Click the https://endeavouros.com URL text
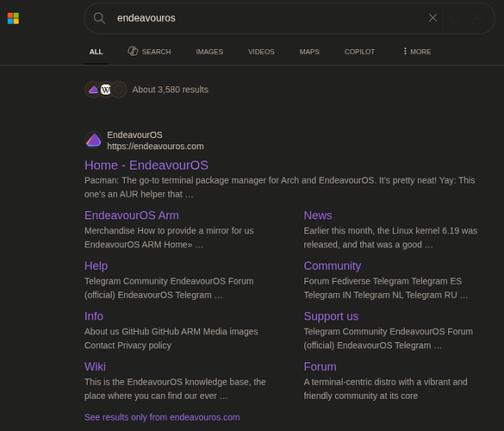 [x=155, y=147]
